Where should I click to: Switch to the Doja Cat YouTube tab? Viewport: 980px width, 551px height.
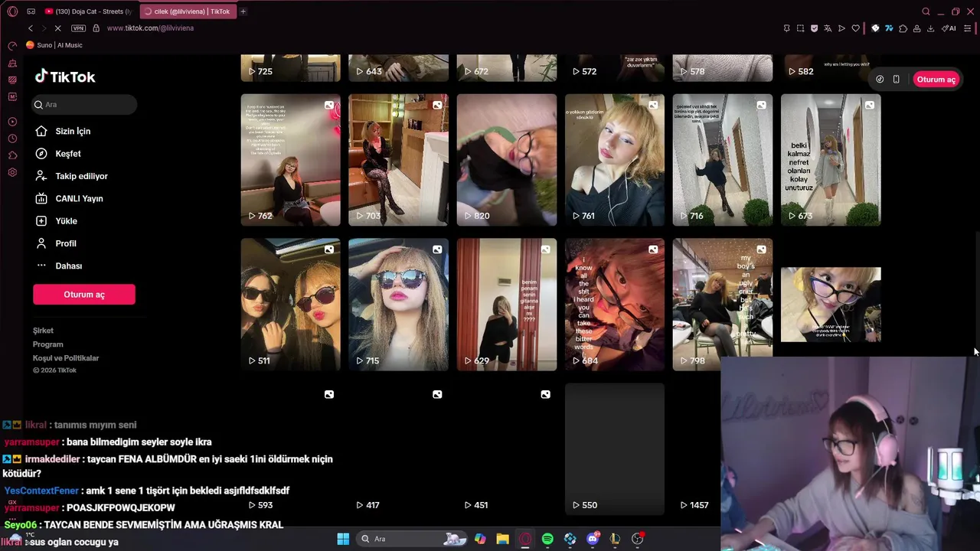tap(88, 11)
